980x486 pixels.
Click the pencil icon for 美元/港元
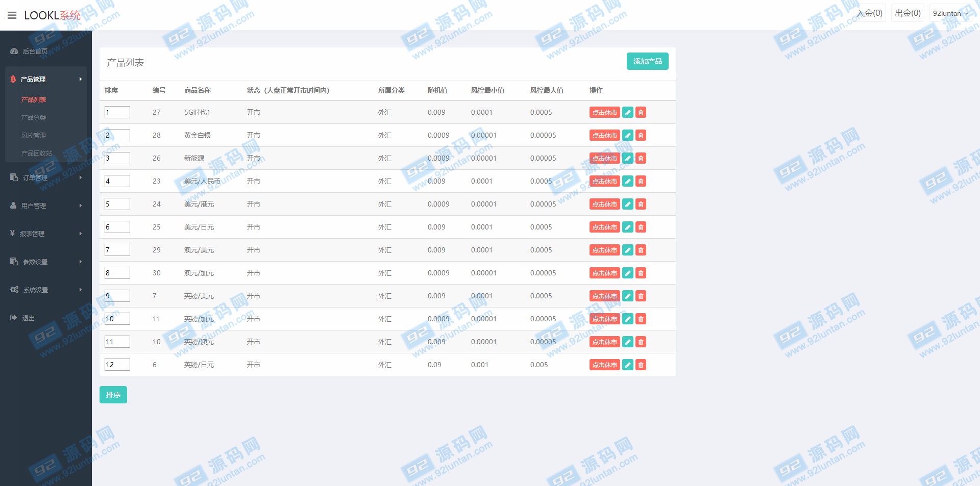click(628, 204)
